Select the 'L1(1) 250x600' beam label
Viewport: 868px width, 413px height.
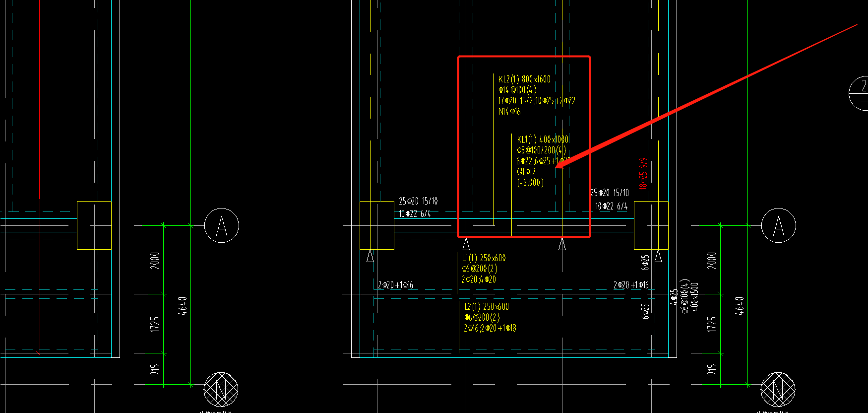click(x=484, y=258)
